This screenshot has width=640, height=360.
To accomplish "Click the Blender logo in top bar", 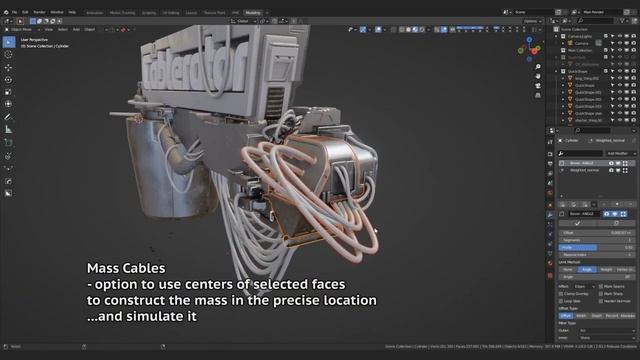I will (x=6, y=12).
